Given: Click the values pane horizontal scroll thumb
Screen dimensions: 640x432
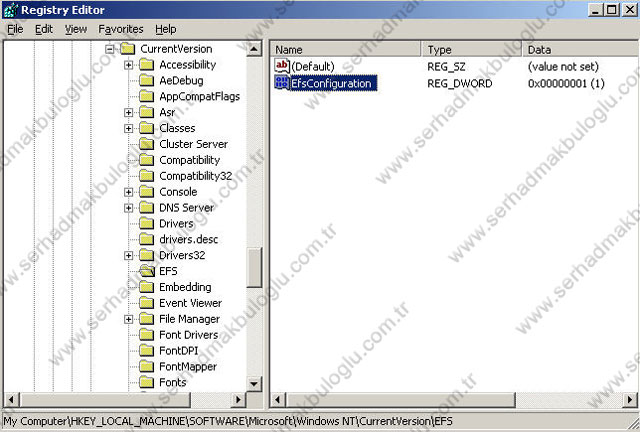Looking at the screenshot, I should pyautogui.click(x=400, y=400).
